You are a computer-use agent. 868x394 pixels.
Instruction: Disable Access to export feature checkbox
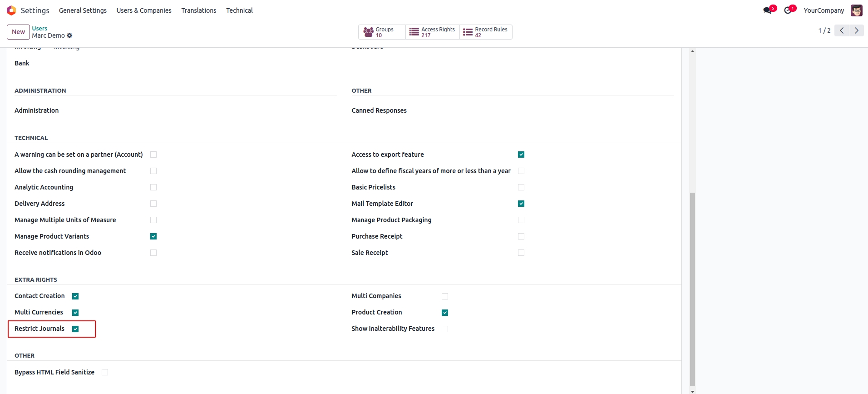click(x=521, y=155)
